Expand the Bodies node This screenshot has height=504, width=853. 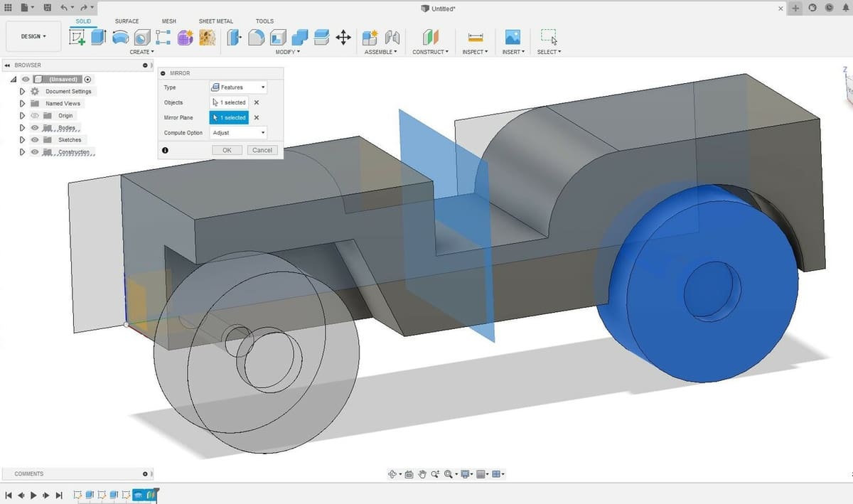tap(23, 128)
